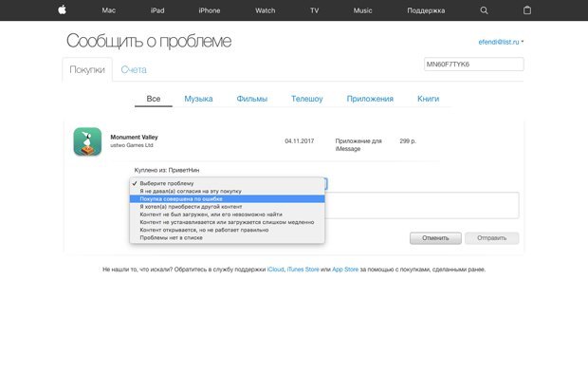
Task: Select the Приложения category filter
Action: (370, 99)
